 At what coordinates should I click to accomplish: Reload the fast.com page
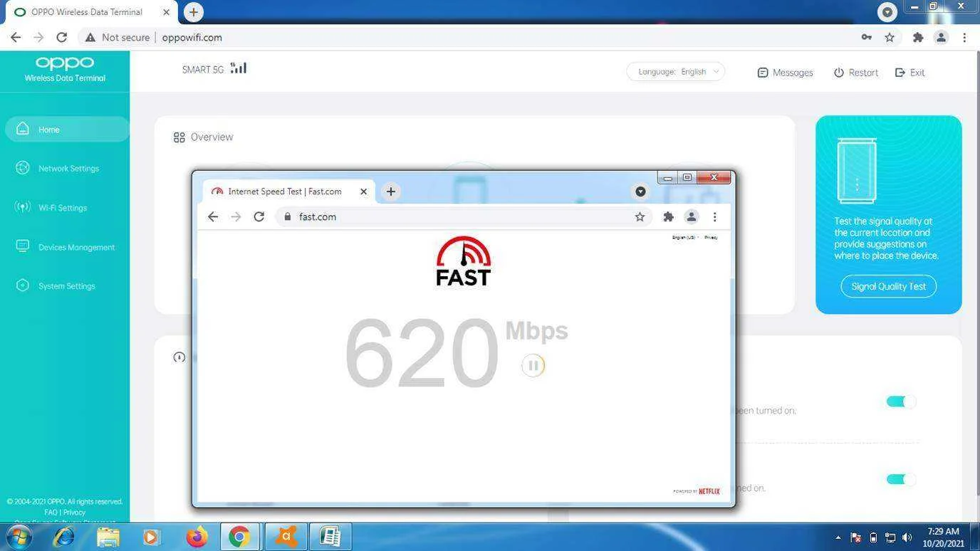(259, 216)
